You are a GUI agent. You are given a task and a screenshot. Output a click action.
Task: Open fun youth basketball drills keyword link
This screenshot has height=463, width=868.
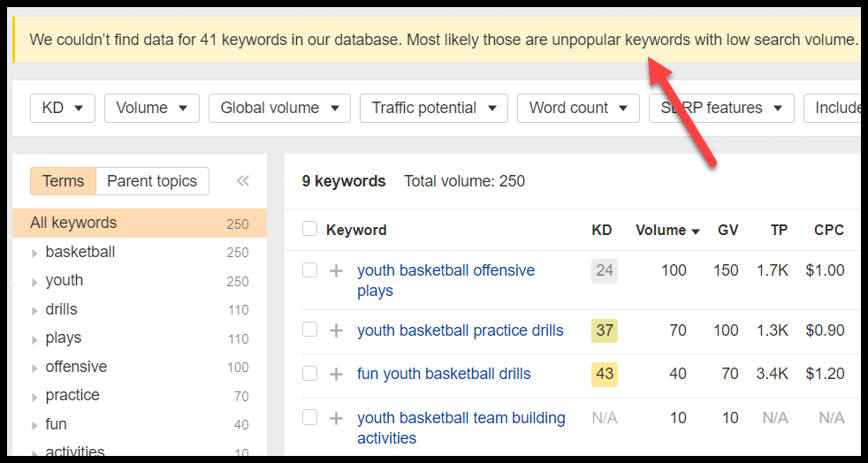pos(444,374)
